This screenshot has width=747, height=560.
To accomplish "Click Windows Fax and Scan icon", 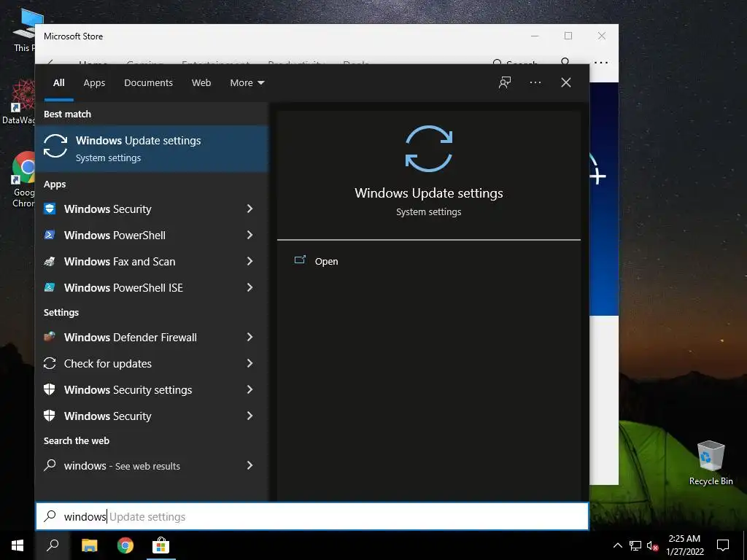I will [50, 261].
